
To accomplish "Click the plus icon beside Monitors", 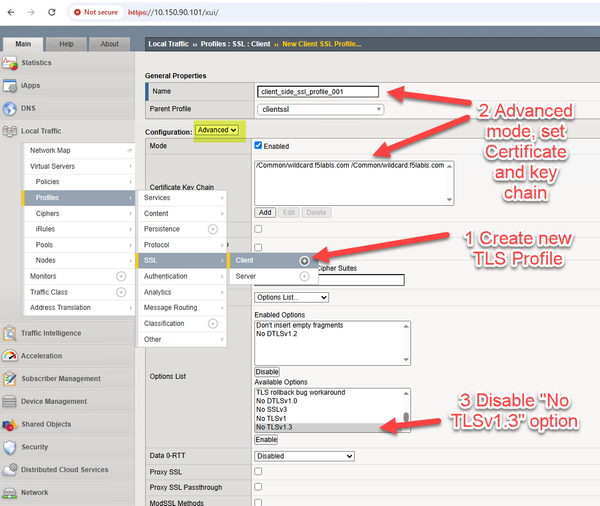I will coord(121,276).
